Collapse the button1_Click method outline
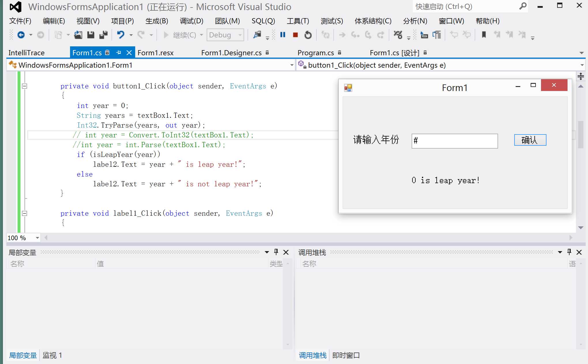 24,86
